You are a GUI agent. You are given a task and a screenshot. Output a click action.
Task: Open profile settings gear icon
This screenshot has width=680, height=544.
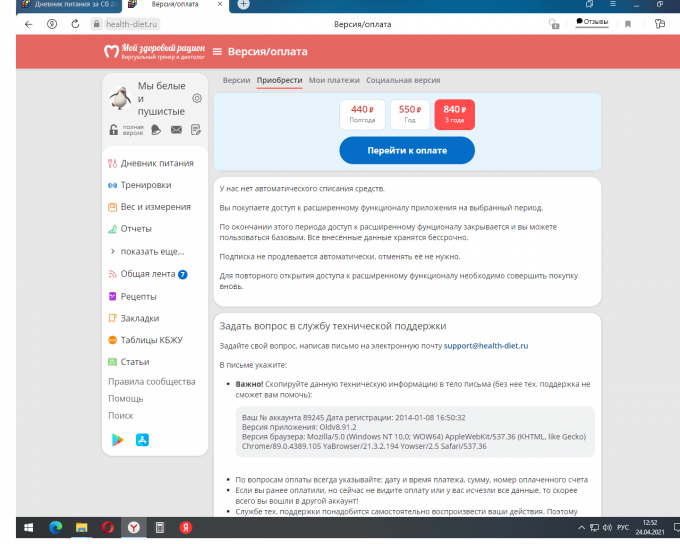click(x=197, y=98)
